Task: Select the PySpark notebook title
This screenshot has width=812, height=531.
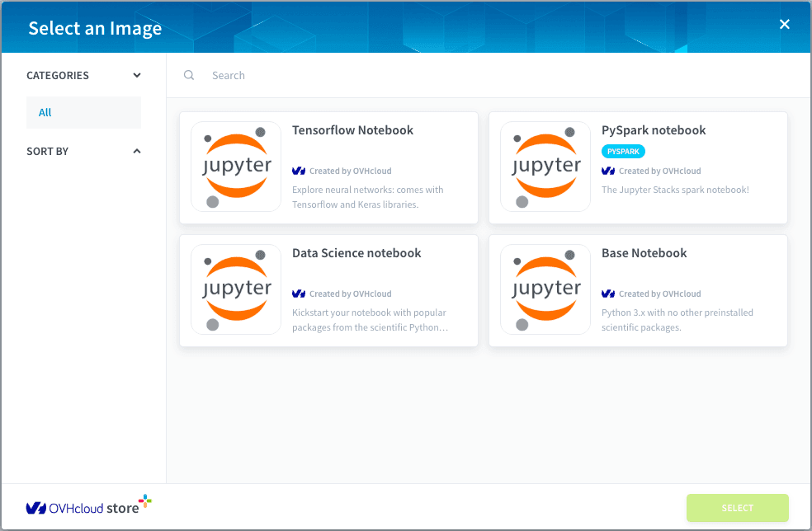Action: [x=654, y=130]
